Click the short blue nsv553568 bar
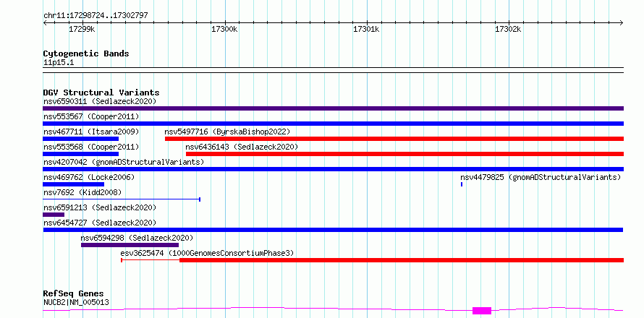Image resolution: width=644 pixels, height=318 pixels. (x=80, y=154)
